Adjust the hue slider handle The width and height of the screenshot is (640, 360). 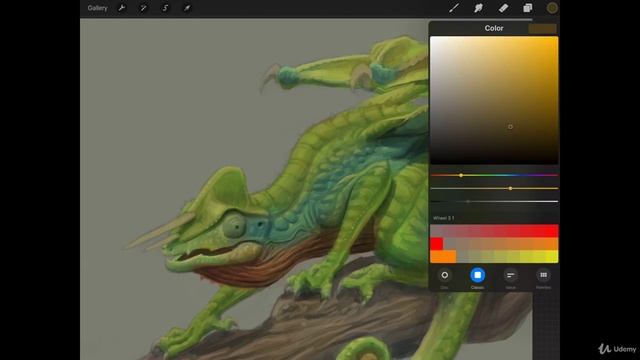point(461,175)
